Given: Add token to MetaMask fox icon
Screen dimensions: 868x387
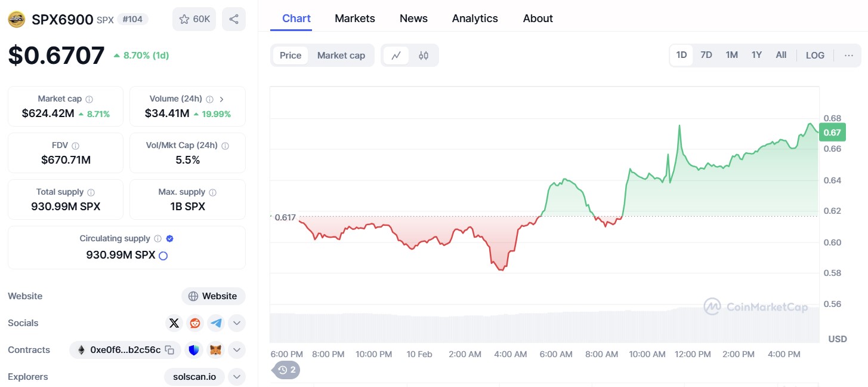Looking at the screenshot, I should point(215,350).
